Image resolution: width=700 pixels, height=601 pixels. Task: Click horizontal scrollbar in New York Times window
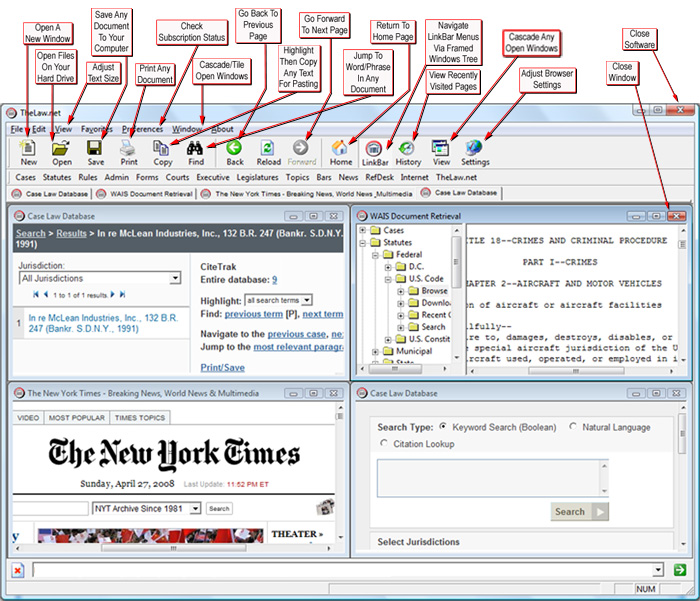(174, 548)
